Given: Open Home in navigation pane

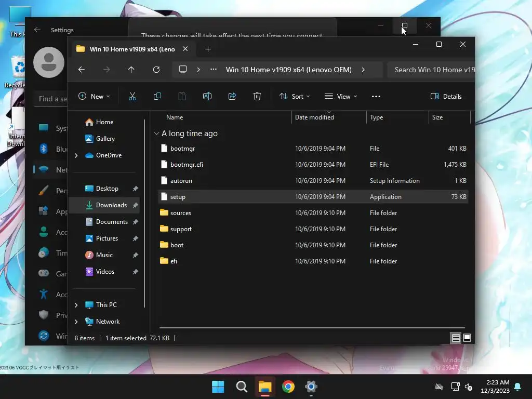Looking at the screenshot, I should [104, 122].
